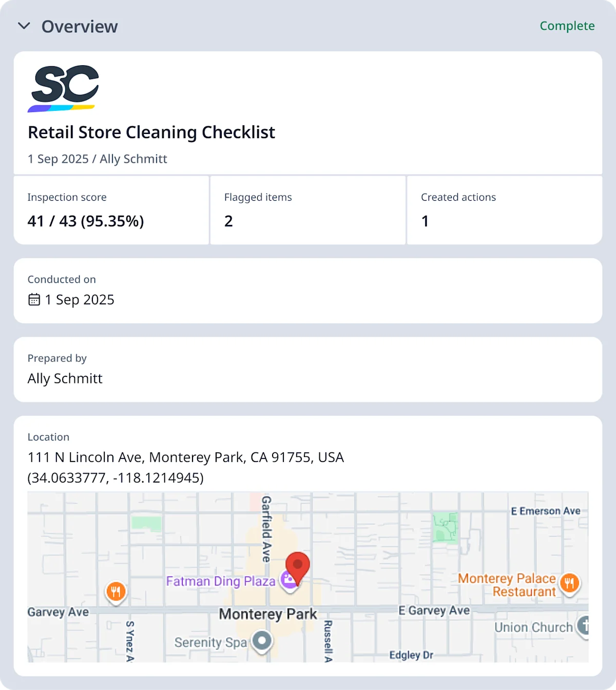Click the map coordinates text

point(115,478)
